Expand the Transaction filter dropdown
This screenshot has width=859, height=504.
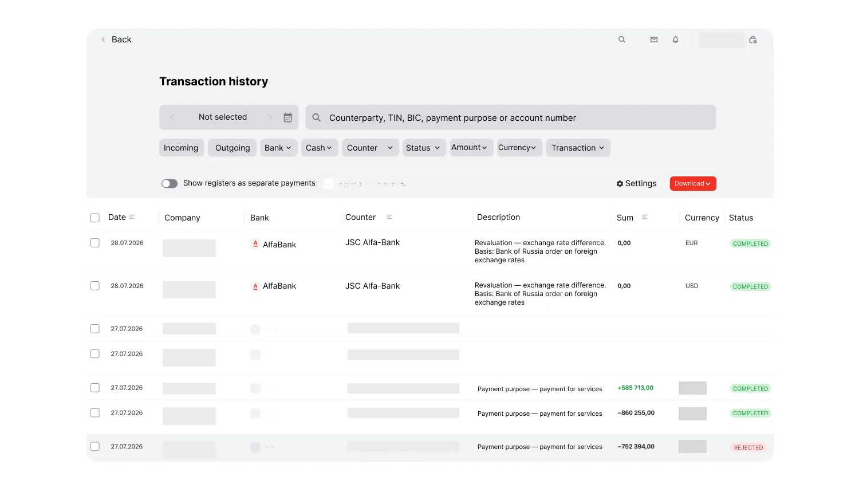pyautogui.click(x=578, y=148)
